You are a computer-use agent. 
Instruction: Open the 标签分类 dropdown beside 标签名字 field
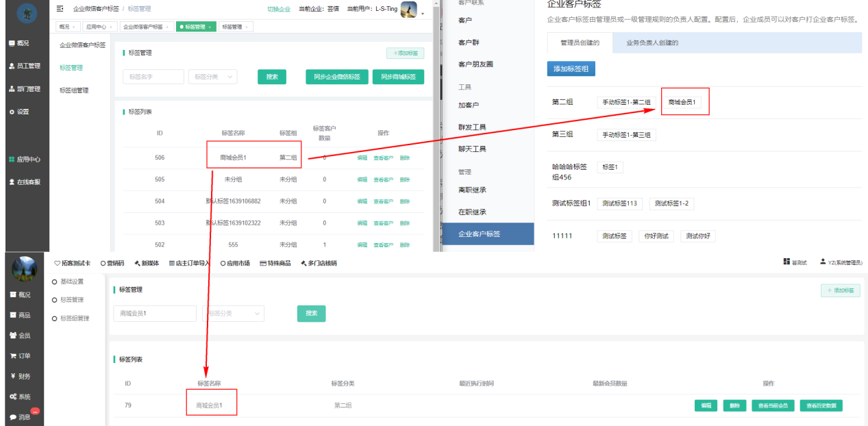tap(212, 77)
